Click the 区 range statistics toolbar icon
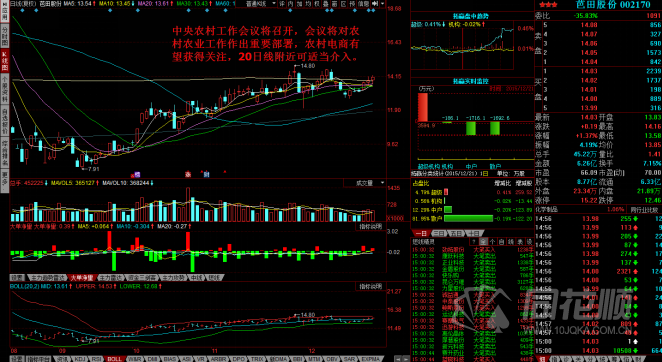The height and width of the screenshot is (362, 662). pos(344,4)
